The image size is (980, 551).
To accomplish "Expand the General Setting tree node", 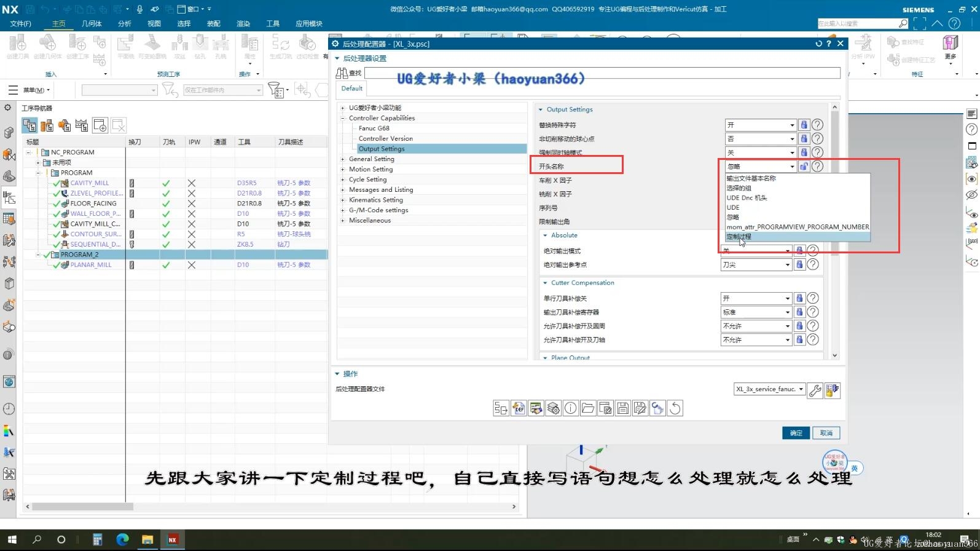I will (343, 159).
